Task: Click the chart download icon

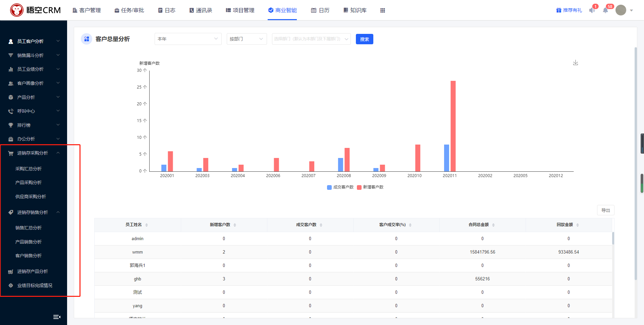Action: click(575, 63)
